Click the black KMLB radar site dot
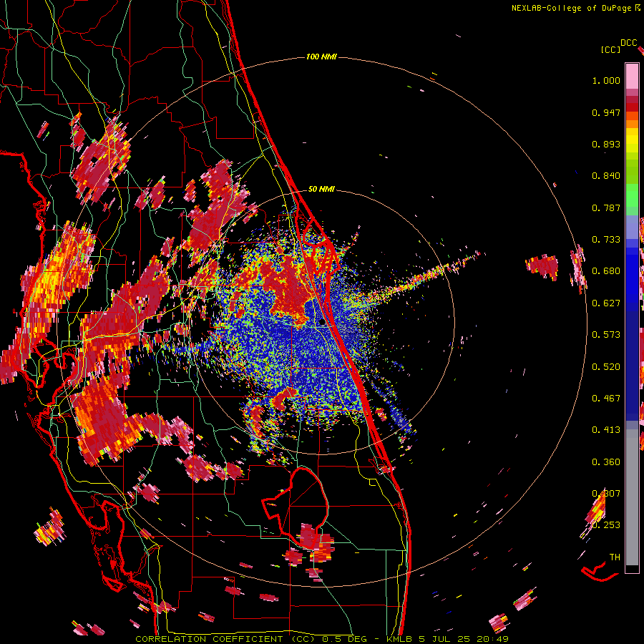 pos(323,323)
